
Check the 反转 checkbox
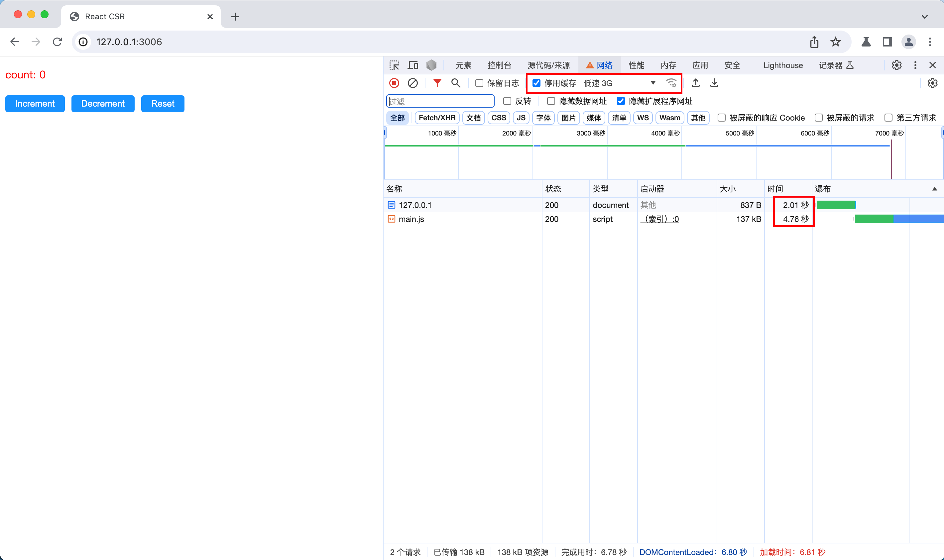click(x=507, y=101)
